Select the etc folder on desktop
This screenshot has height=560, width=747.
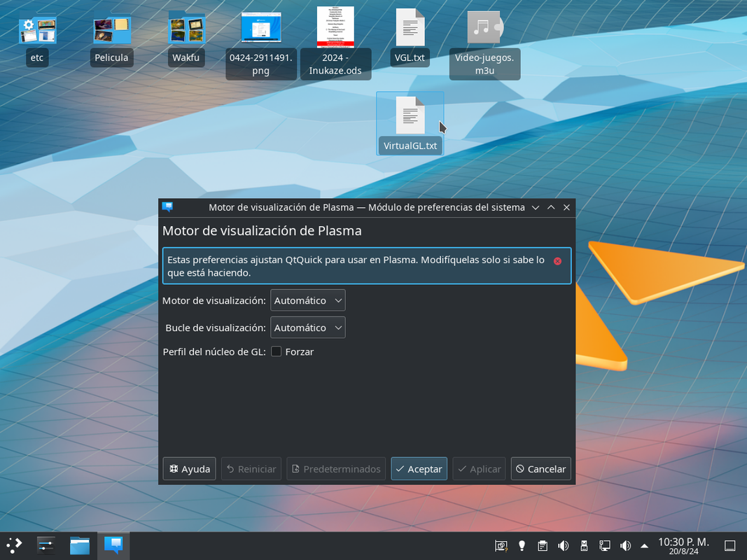point(37,29)
